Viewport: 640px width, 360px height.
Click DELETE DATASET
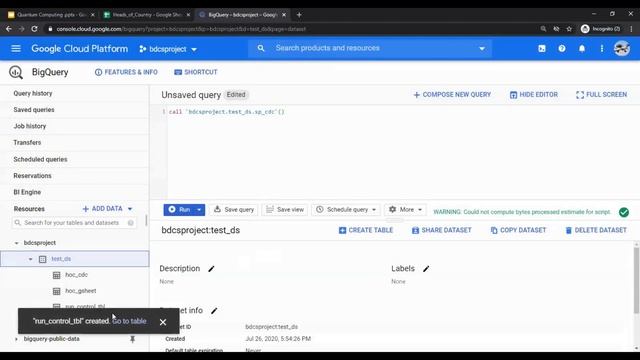click(596, 230)
